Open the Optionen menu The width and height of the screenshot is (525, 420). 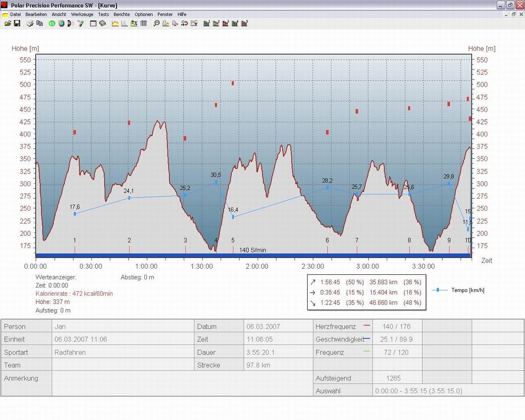click(143, 14)
